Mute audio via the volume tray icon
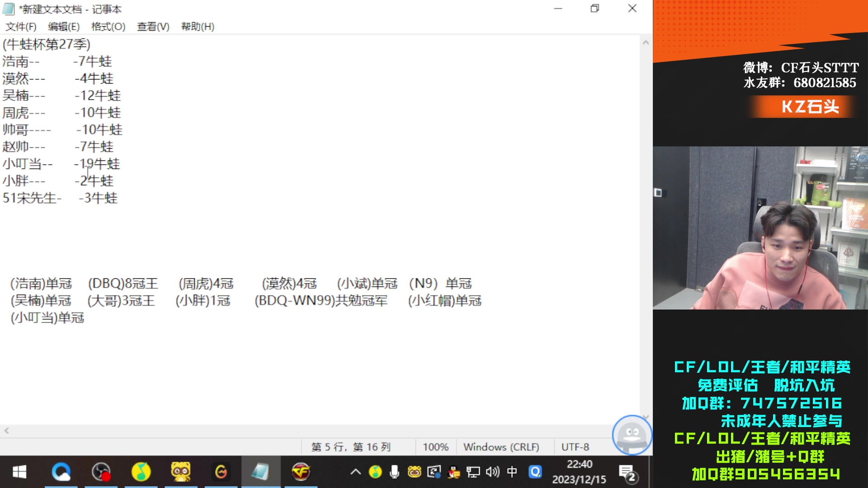The image size is (868, 488). coord(492,473)
